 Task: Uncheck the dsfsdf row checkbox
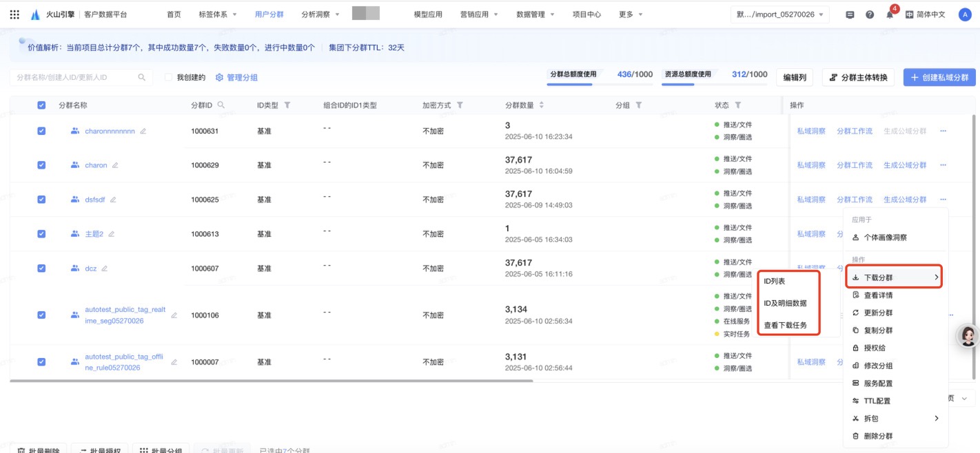click(x=41, y=200)
